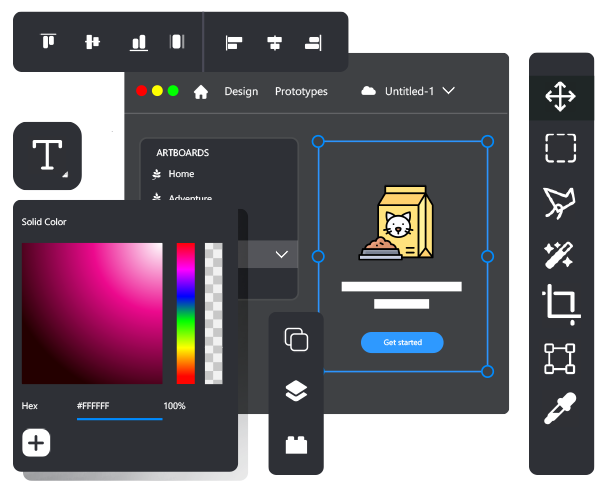Open the Layers stack icon
The image size is (600, 487).
(296, 391)
